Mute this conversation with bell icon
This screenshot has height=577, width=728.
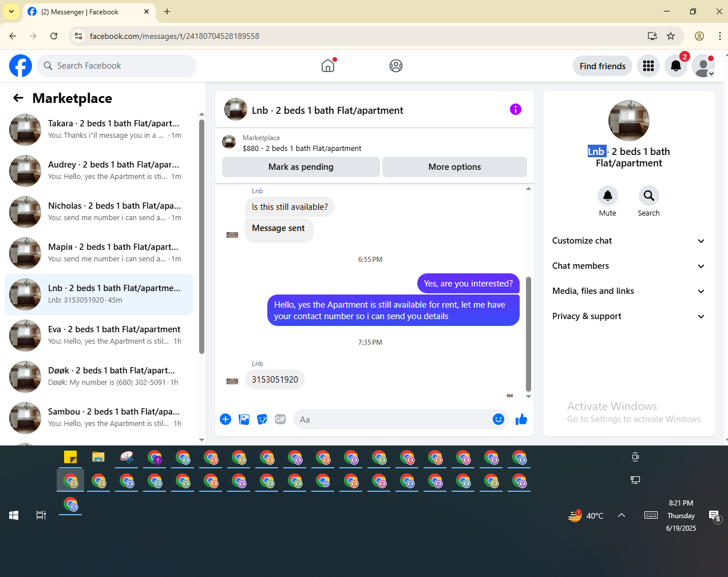click(x=608, y=196)
